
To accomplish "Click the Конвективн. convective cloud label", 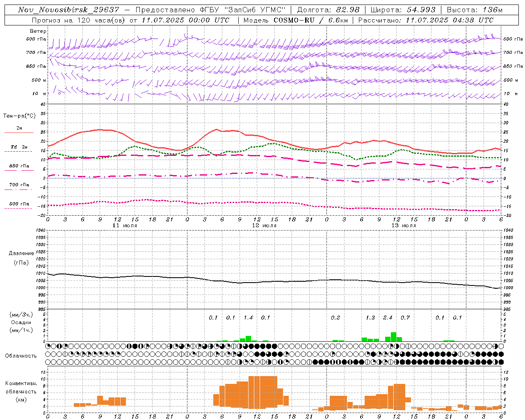I will (x=21, y=383).
